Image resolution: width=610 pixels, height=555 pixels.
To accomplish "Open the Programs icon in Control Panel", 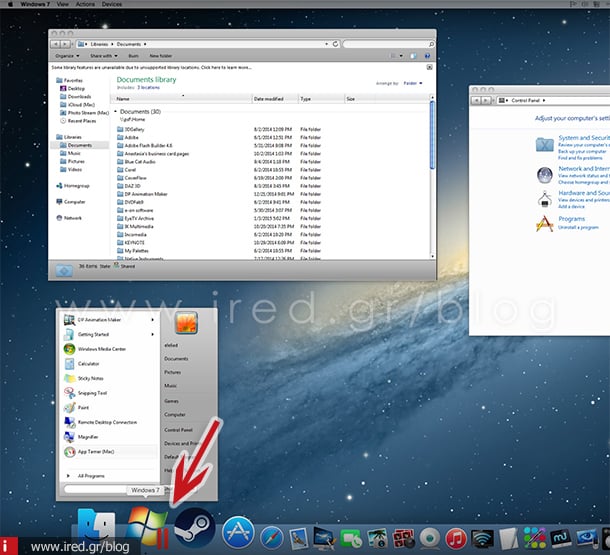I will coord(545,224).
